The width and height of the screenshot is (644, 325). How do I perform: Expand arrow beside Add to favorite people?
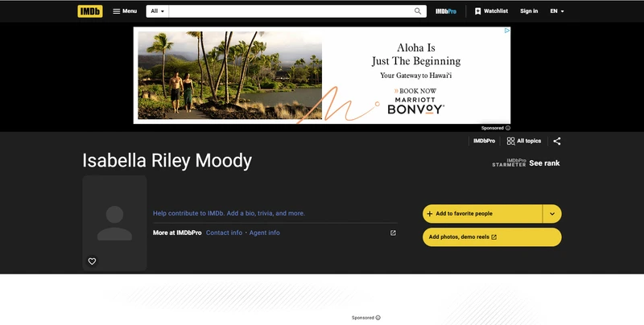point(552,214)
